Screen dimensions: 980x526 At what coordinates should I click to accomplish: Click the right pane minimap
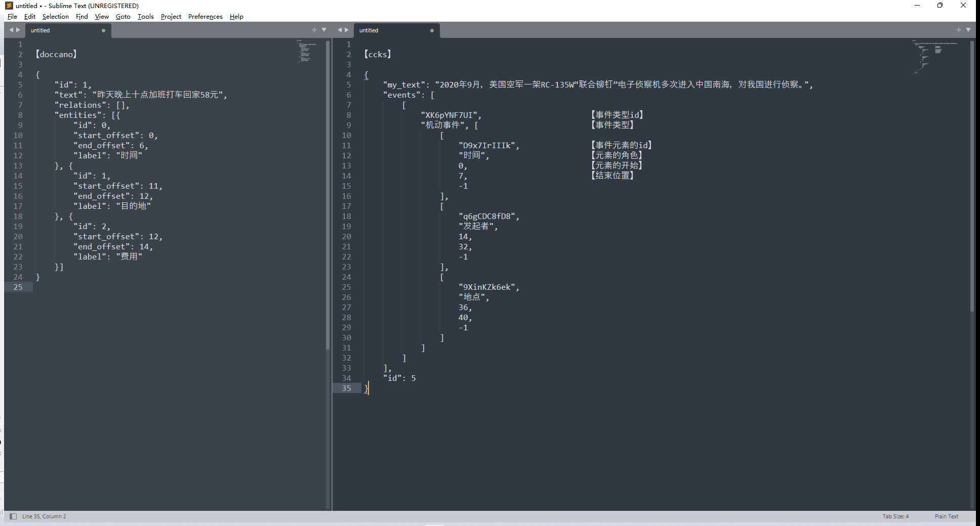935,57
